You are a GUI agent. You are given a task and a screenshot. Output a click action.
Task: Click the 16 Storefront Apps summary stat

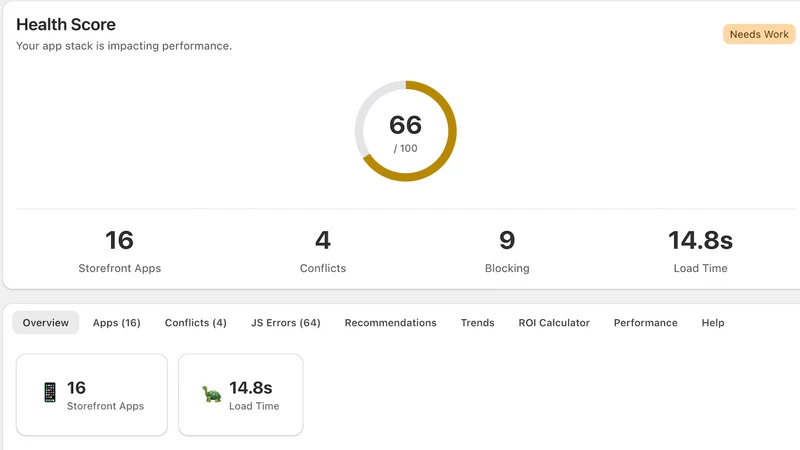coord(119,251)
